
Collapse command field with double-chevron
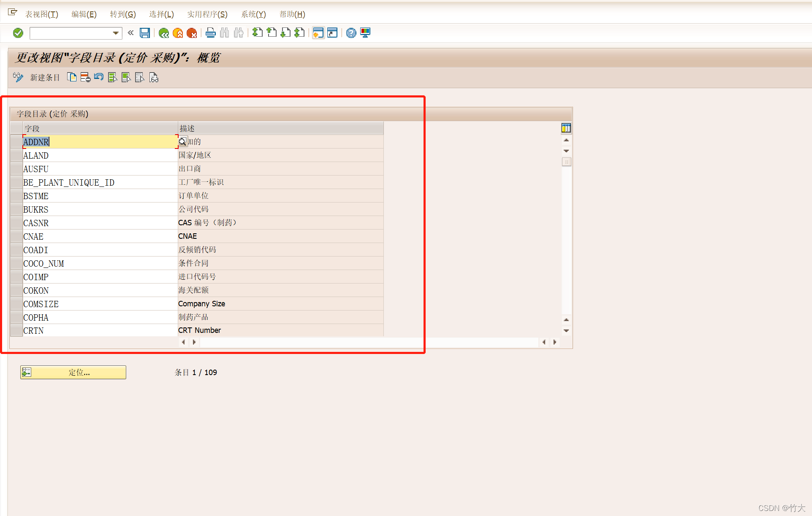tap(130, 33)
